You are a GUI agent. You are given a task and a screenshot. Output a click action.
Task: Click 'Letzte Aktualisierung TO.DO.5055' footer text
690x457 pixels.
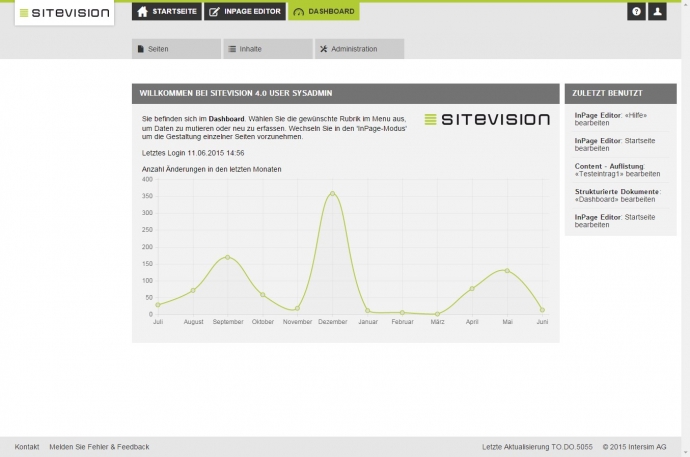[537, 447]
